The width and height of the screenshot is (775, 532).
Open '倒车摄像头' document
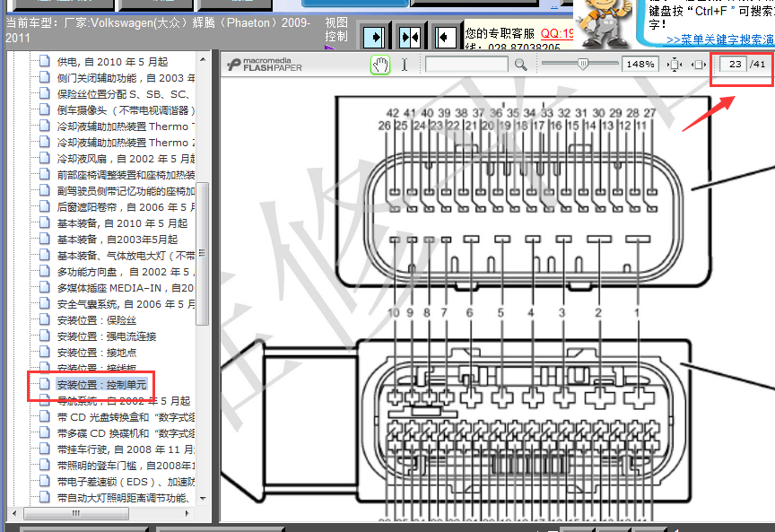point(126,110)
